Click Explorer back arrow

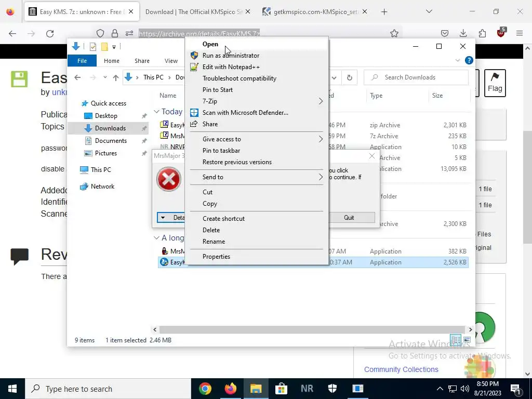tap(77, 77)
